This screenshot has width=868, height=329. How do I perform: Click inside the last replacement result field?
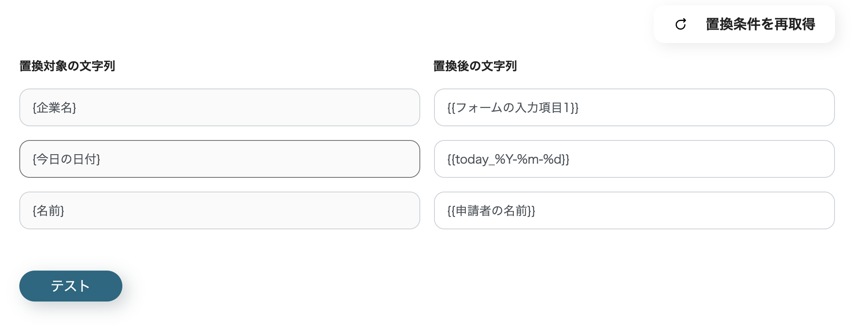pos(634,210)
